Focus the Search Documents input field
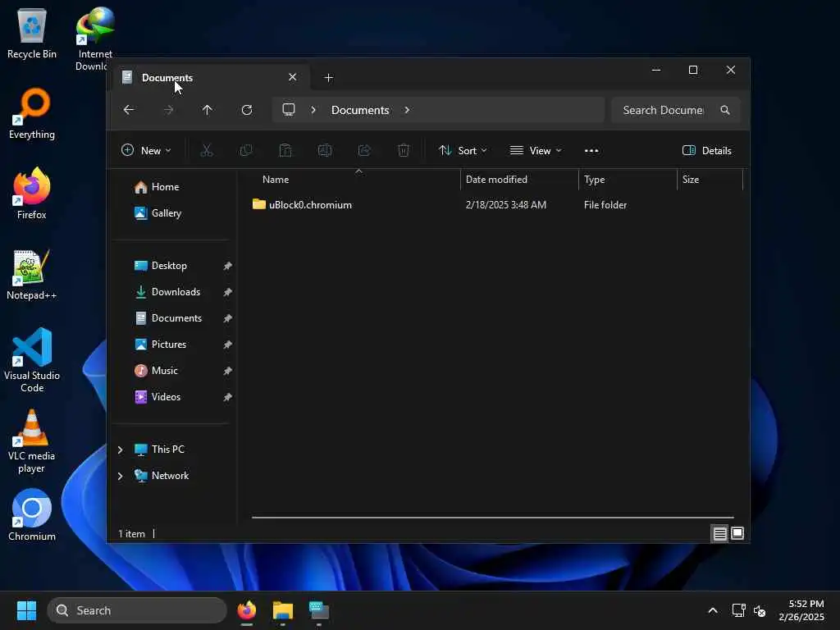Image resolution: width=840 pixels, height=630 pixels. point(663,110)
